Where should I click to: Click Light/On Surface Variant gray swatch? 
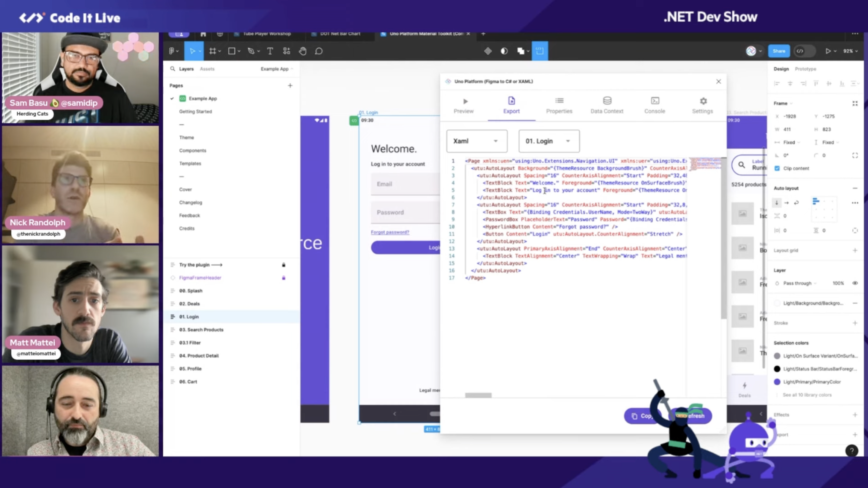click(x=777, y=356)
